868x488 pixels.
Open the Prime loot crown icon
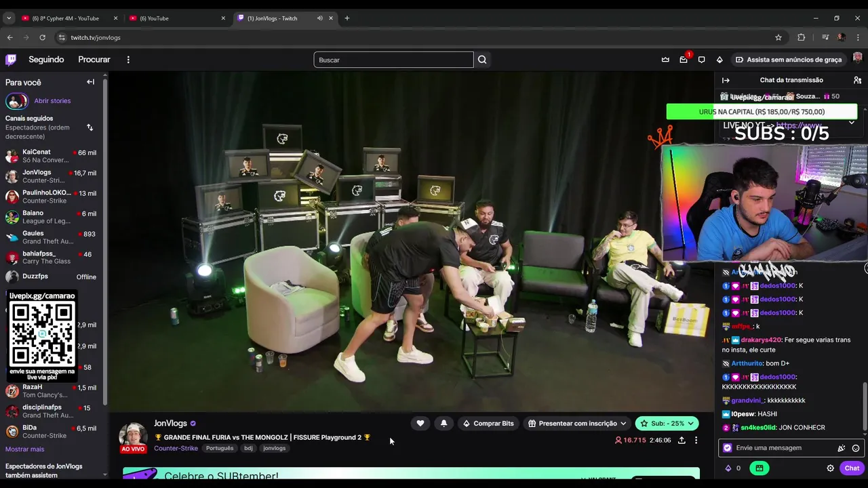tap(665, 60)
